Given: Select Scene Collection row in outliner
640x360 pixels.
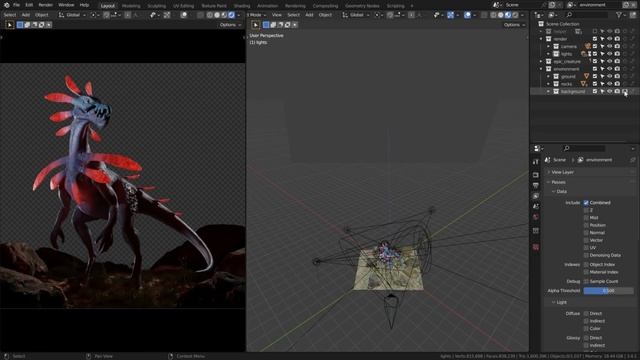Looking at the screenshot, I should (x=562, y=24).
